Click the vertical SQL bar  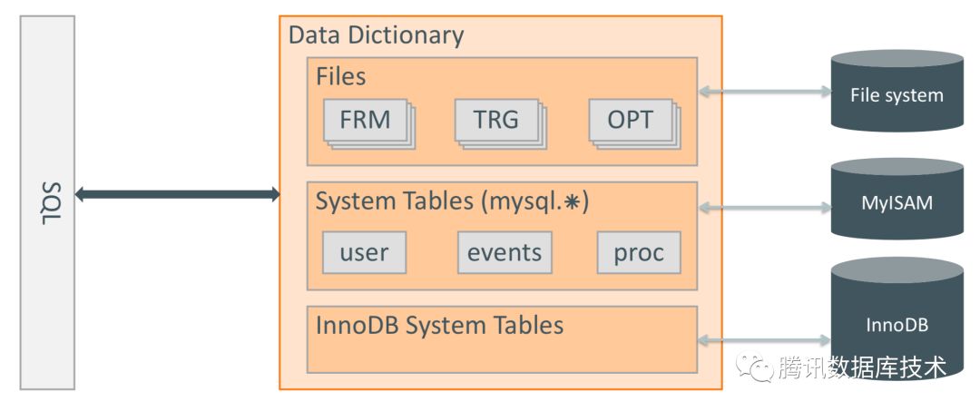47,203
